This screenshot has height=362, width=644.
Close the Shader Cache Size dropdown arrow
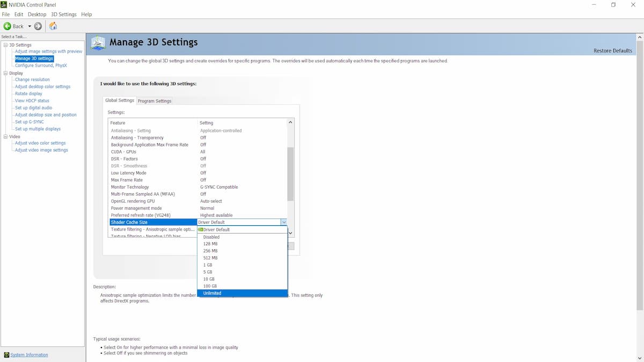pyautogui.click(x=283, y=222)
